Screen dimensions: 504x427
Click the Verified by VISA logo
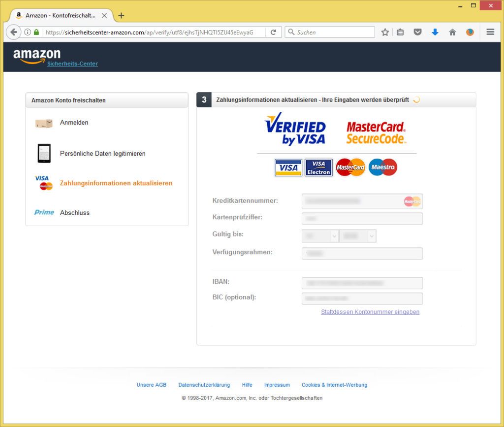point(295,129)
